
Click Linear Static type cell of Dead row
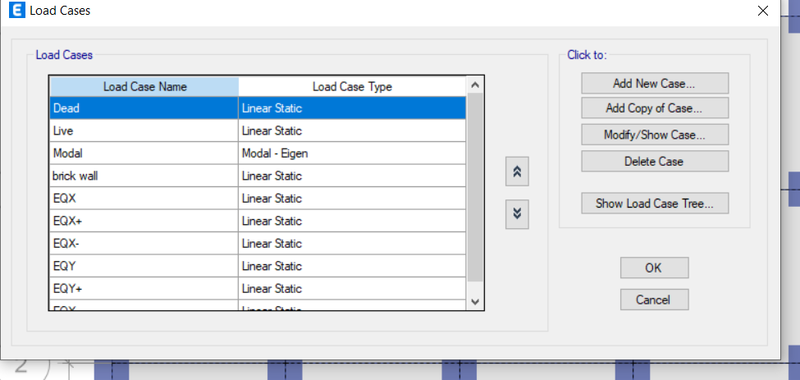tap(352, 108)
